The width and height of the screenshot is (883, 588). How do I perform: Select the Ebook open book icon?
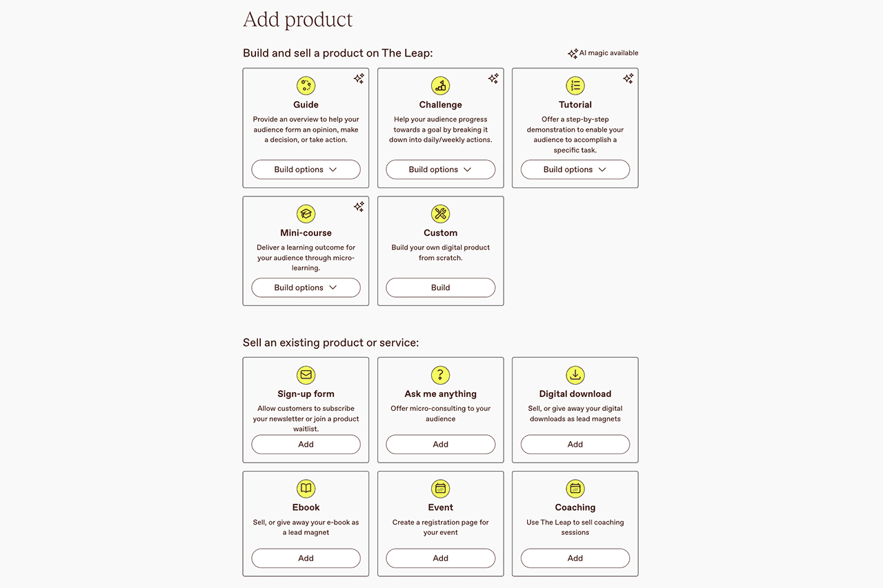[306, 489]
